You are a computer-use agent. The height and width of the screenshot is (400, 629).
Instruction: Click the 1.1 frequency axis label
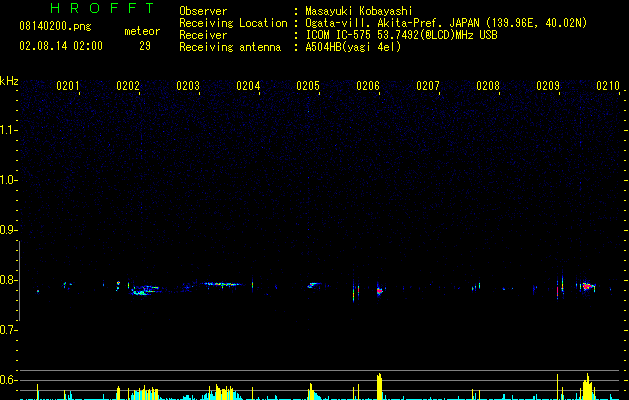(x=8, y=130)
